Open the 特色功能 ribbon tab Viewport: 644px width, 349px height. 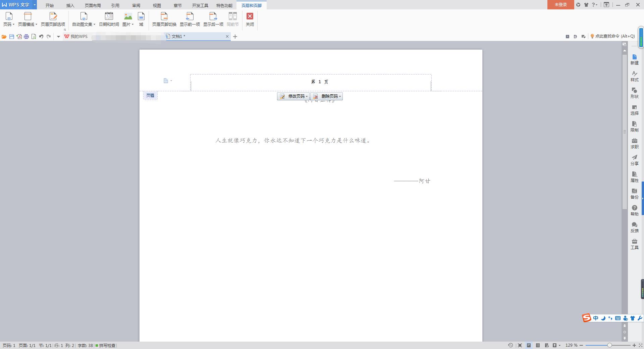pos(224,5)
